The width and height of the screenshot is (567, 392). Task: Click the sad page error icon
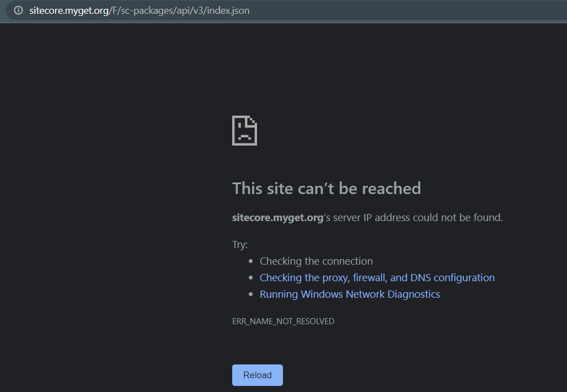pos(244,131)
